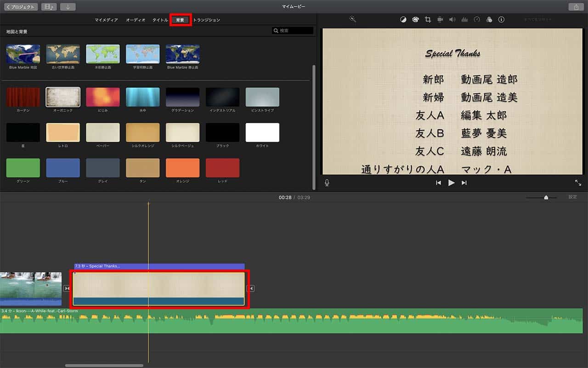Viewport: 588px width, 368px height.
Task: Choose the オレンジ solid background
Action: click(x=183, y=168)
